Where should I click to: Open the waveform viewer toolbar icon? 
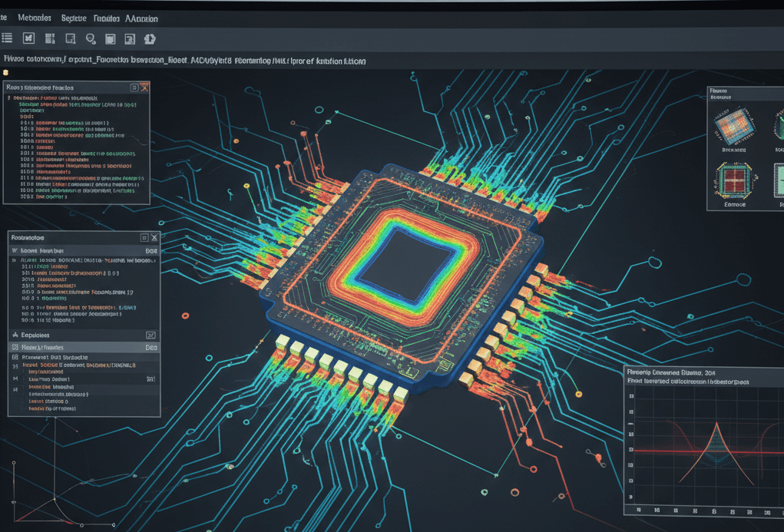(29, 37)
